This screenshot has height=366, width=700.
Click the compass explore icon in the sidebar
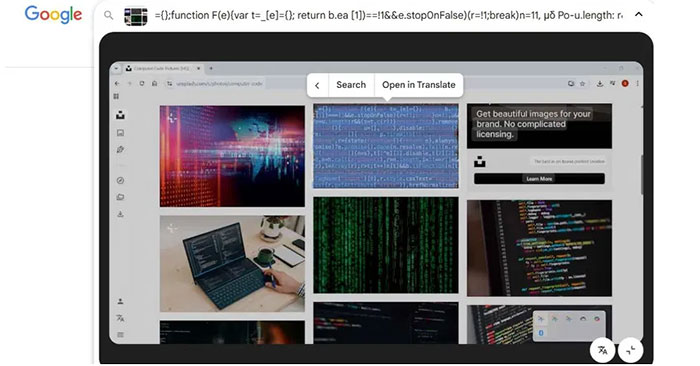[120, 180]
